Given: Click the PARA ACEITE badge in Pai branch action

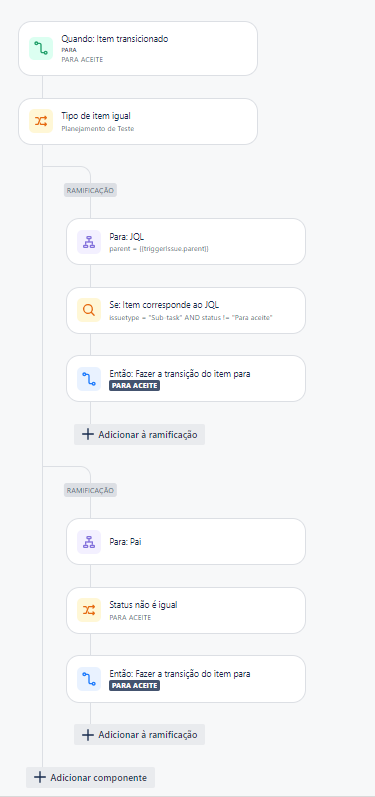Looking at the screenshot, I should click(x=135, y=686).
